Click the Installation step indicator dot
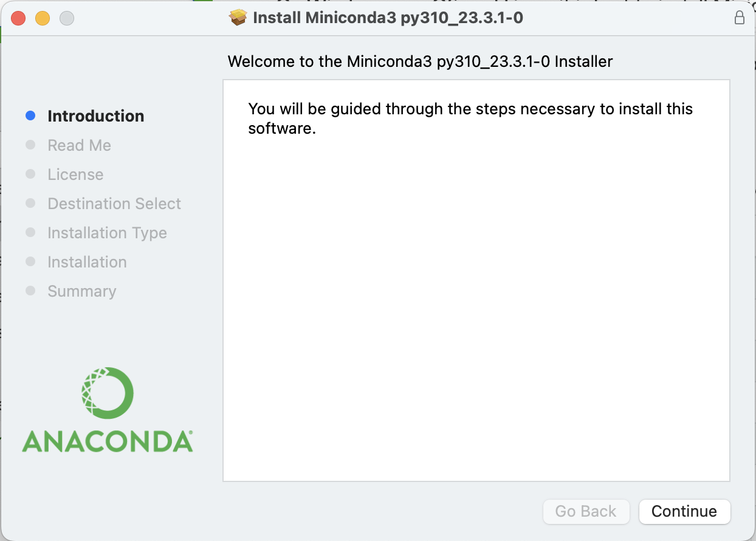Image resolution: width=756 pixels, height=541 pixels. pos(30,261)
